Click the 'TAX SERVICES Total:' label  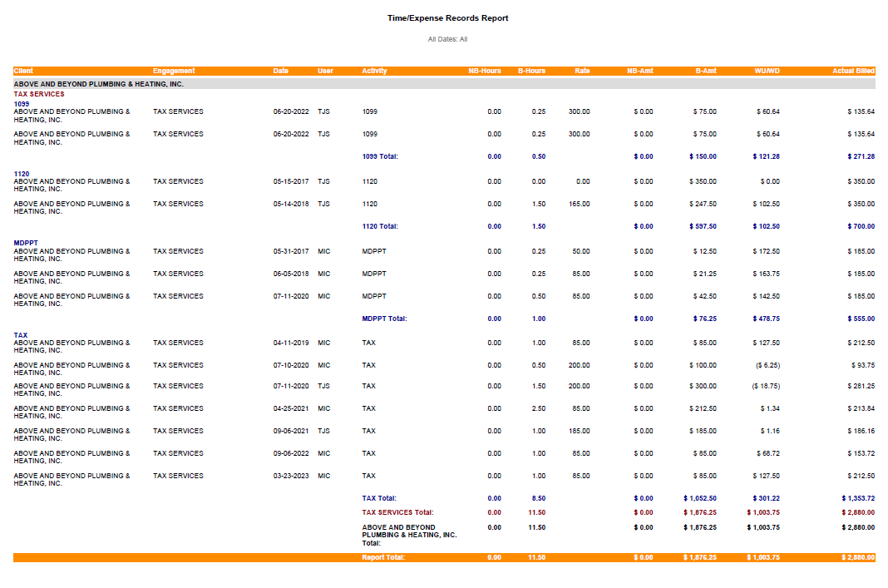point(397,512)
